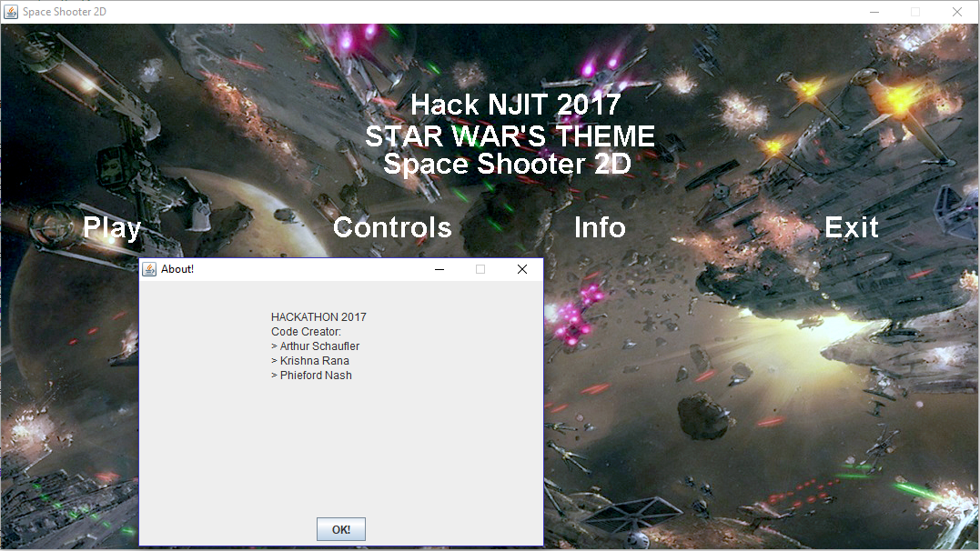Click the 'Space Shooter 2D' window title bar text

coord(65,12)
